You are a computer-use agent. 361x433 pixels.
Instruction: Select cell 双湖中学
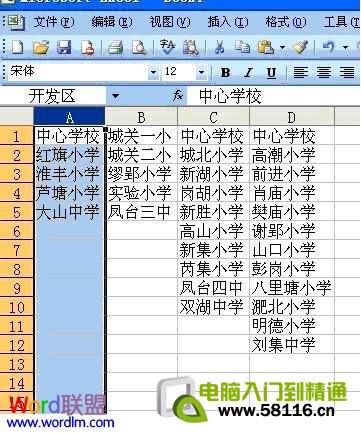214,307
